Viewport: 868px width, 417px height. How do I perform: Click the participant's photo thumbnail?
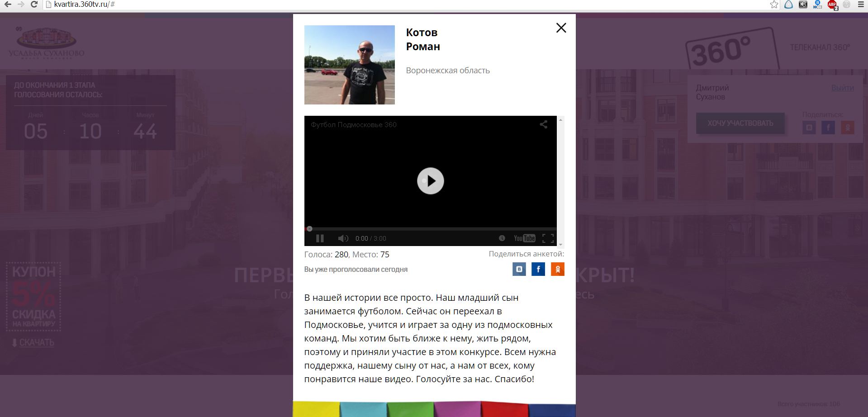349,65
